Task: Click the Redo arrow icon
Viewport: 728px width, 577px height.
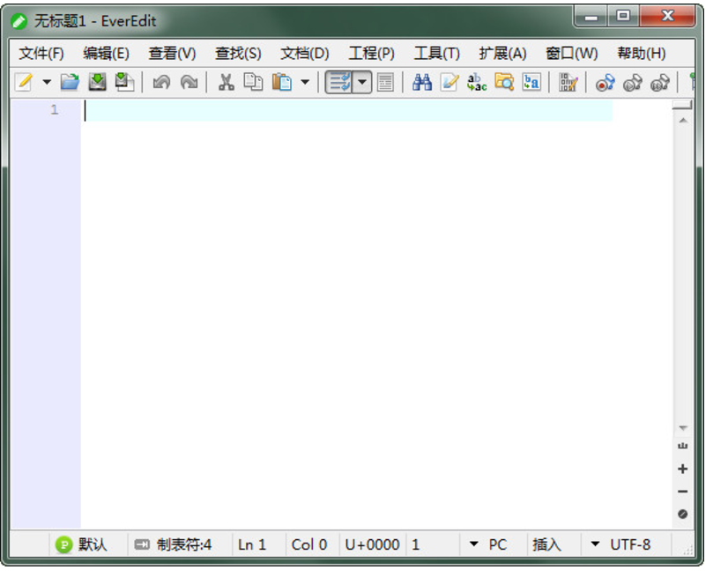Action: 189,83
